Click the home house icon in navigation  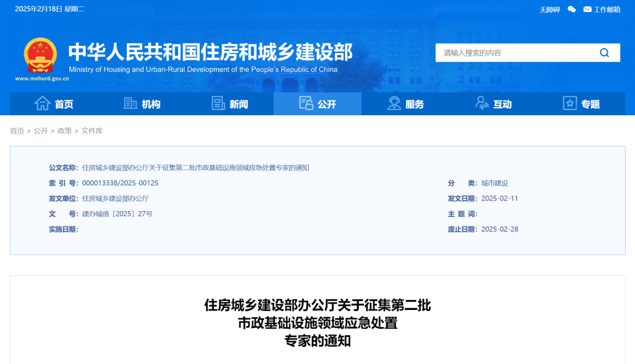pyautogui.click(x=42, y=103)
